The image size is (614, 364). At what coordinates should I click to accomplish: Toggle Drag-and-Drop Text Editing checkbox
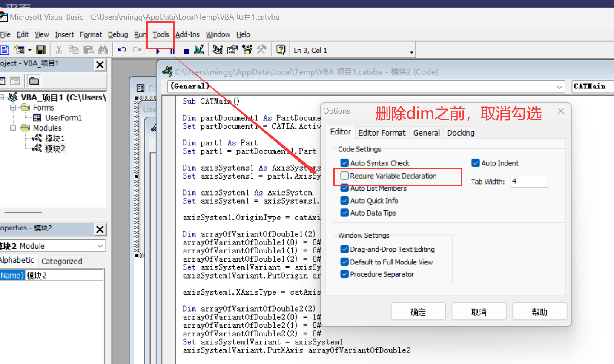(x=344, y=249)
